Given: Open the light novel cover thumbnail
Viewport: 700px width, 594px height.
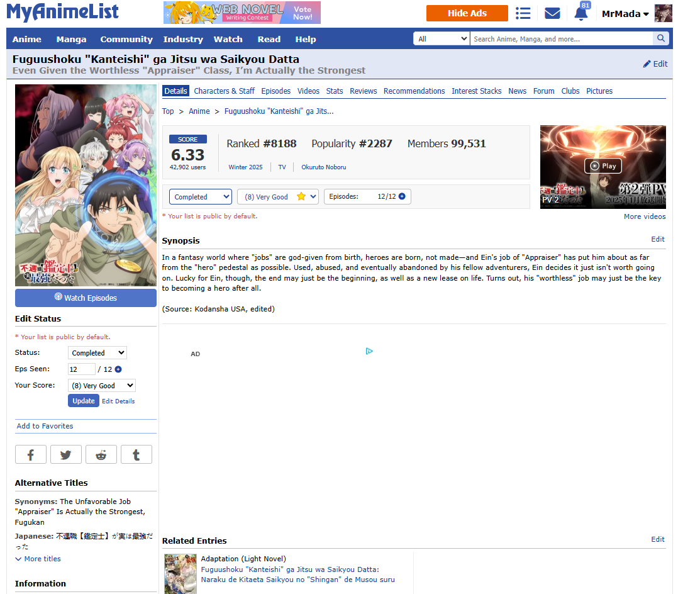Looking at the screenshot, I should click(181, 574).
